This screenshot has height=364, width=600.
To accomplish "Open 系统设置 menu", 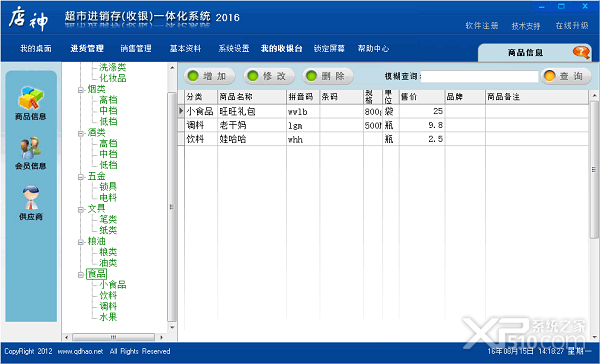I will (x=234, y=49).
